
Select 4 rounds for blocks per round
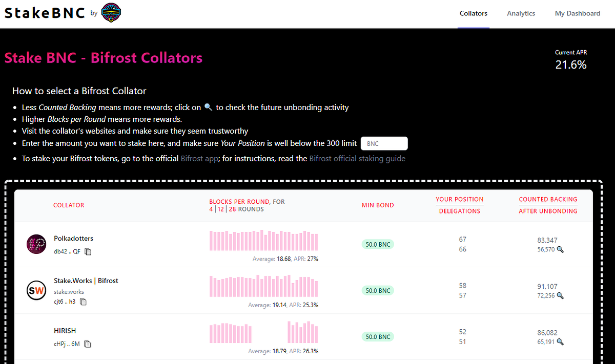tap(211, 209)
